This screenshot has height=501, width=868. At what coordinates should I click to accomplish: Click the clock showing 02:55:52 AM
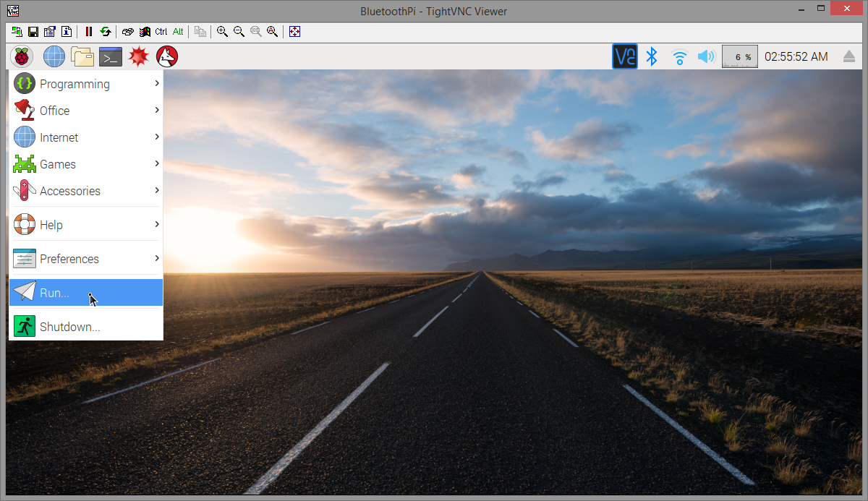(796, 56)
